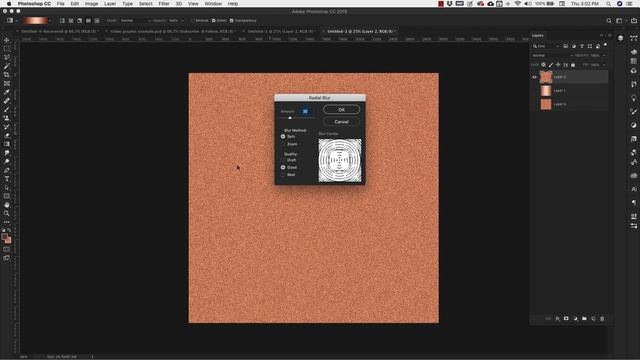The image size is (640, 360).
Task: Click the Blur Center preview box
Action: pyautogui.click(x=340, y=160)
